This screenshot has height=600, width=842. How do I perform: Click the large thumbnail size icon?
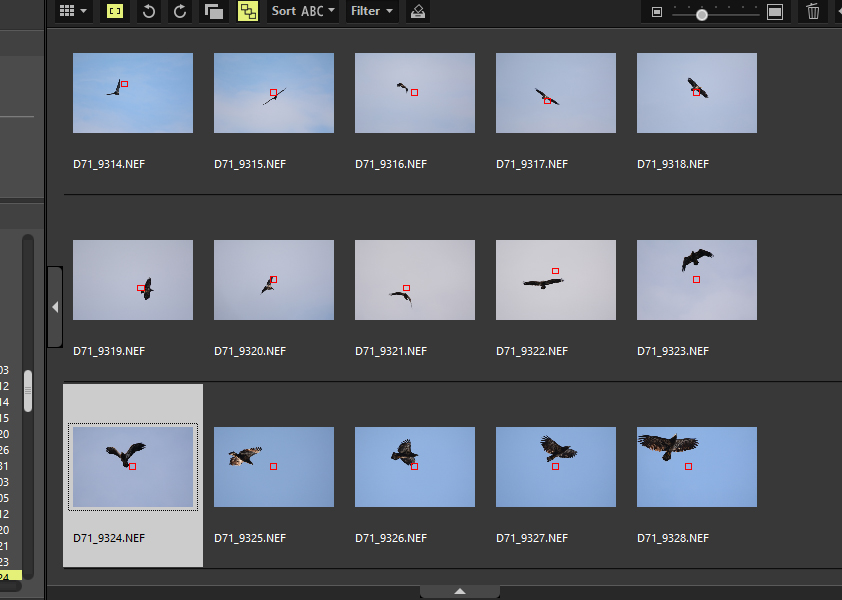pyautogui.click(x=775, y=12)
